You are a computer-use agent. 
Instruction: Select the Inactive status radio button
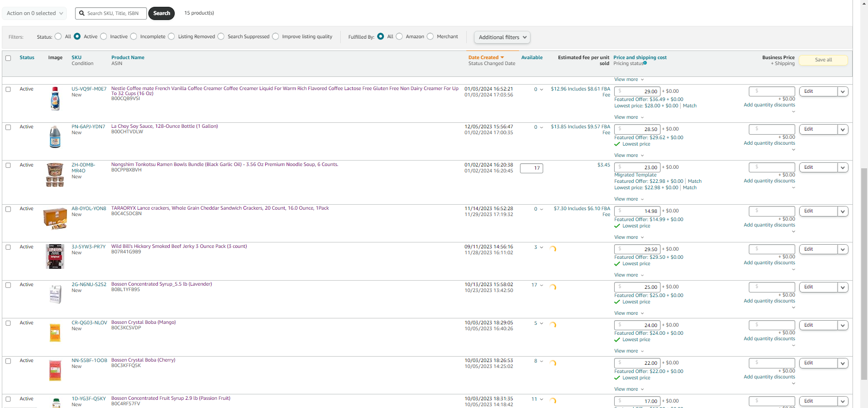tap(104, 36)
